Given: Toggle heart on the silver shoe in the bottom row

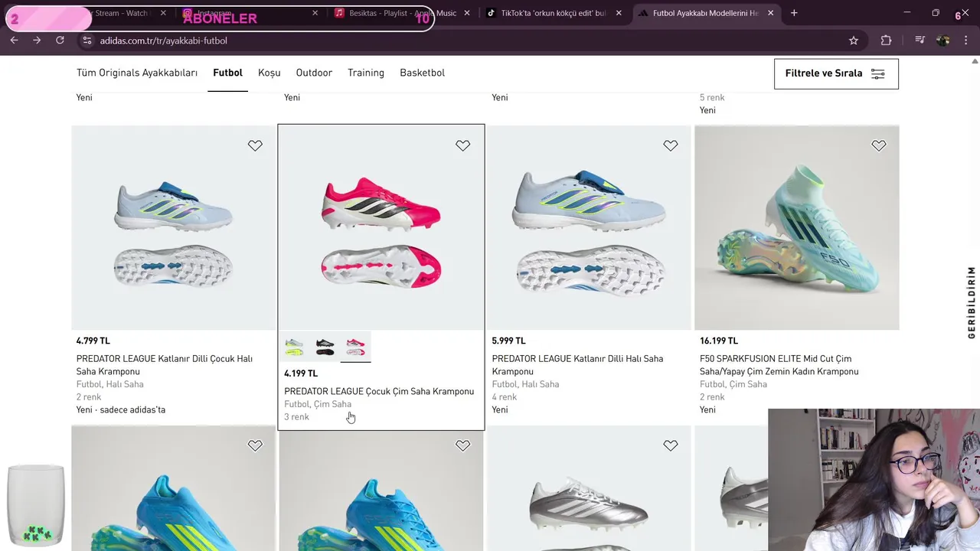Looking at the screenshot, I should tap(671, 445).
